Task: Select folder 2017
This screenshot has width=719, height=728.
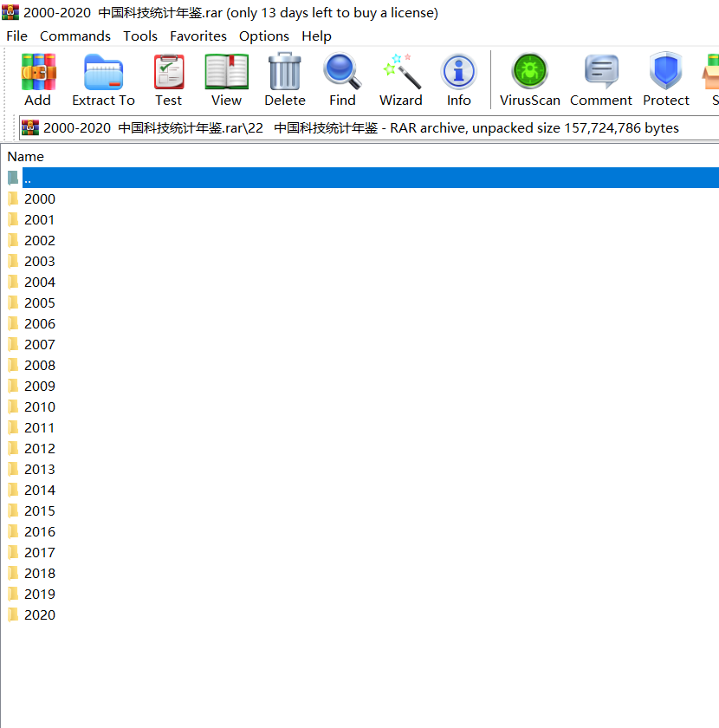Action: [40, 553]
